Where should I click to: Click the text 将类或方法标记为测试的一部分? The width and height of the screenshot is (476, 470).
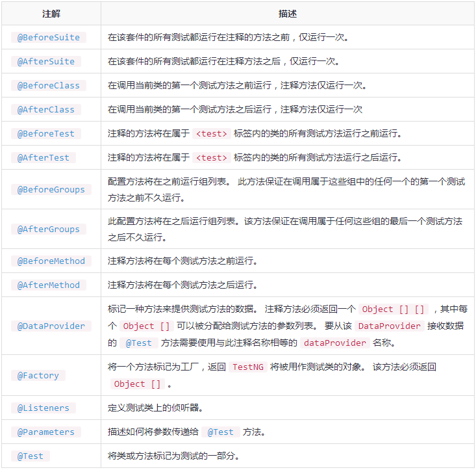(171, 456)
